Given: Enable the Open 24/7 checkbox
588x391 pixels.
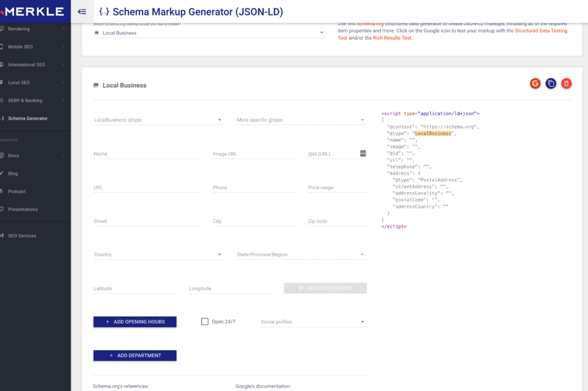Looking at the screenshot, I should click(x=205, y=322).
